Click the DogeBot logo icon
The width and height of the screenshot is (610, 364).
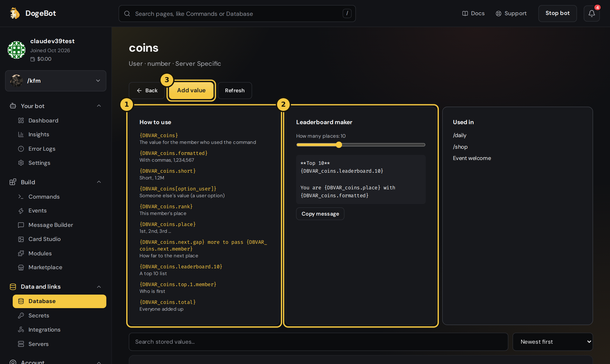click(x=15, y=13)
